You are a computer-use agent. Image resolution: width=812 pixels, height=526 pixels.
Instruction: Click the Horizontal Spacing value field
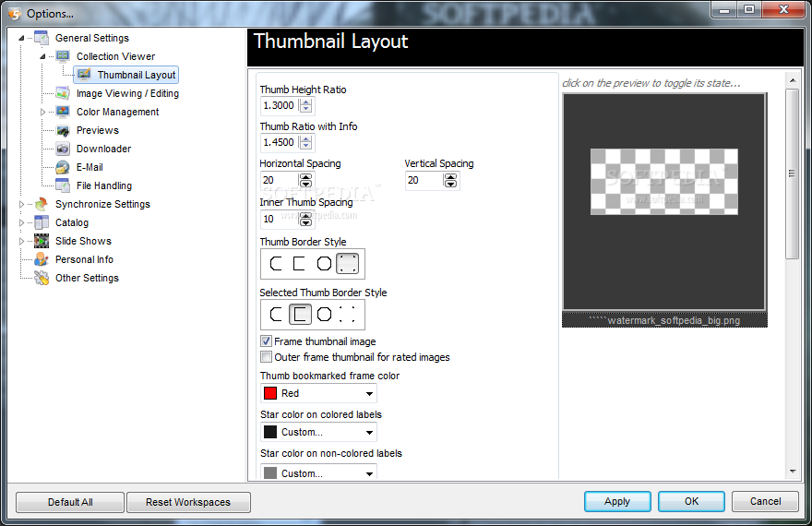[280, 180]
